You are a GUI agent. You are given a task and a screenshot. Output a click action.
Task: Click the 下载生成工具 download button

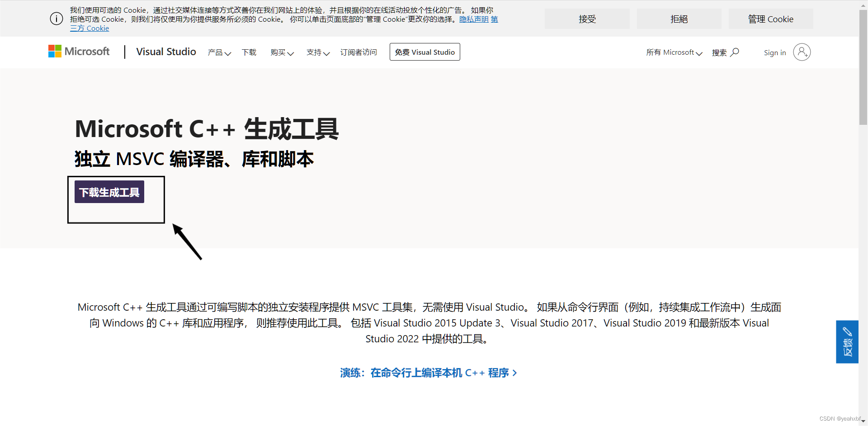[109, 192]
